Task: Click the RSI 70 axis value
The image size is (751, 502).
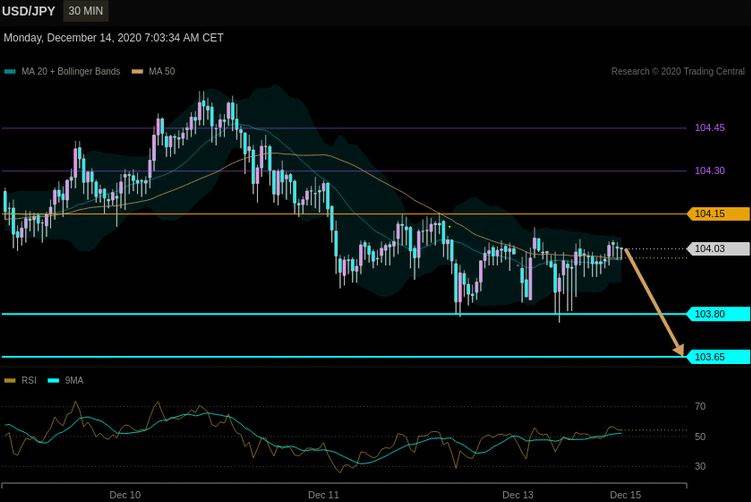Action: pos(700,407)
